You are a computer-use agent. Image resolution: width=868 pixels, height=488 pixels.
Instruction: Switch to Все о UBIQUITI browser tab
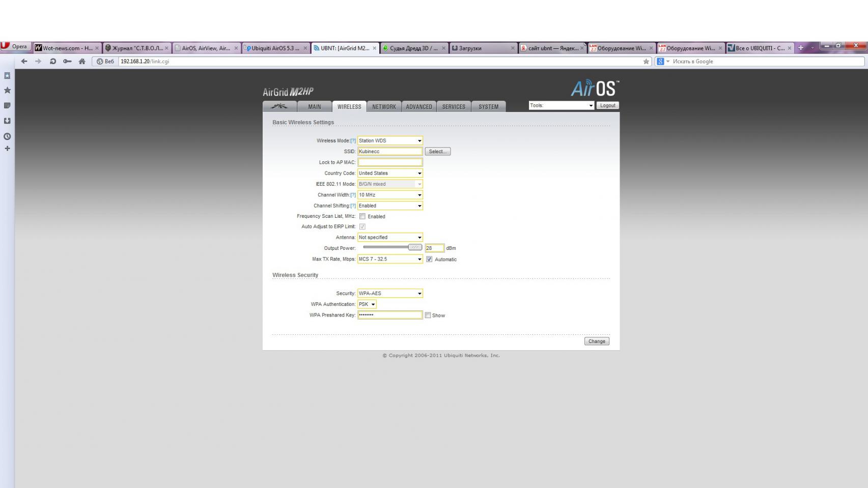(x=760, y=48)
